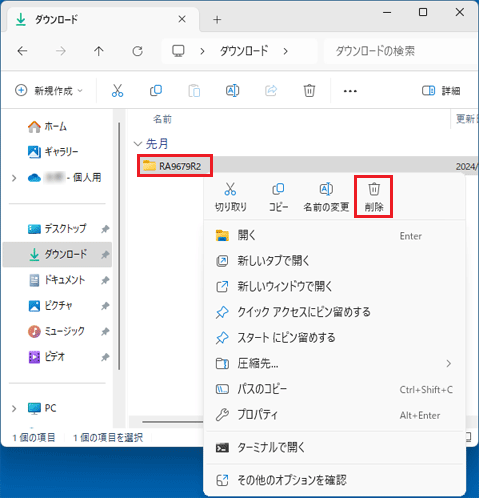Open the See more (...) toolbar menu

(x=350, y=91)
